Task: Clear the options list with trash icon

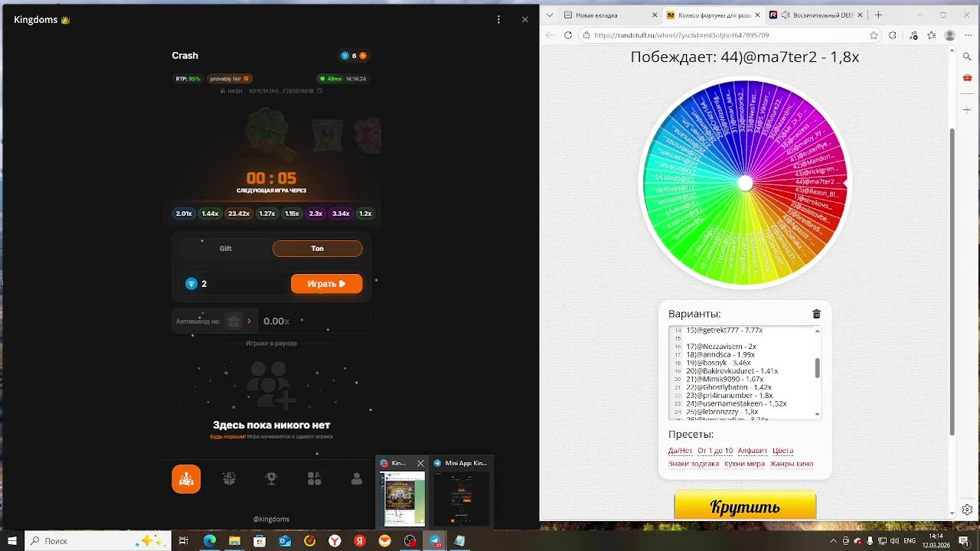Action: 816,314
